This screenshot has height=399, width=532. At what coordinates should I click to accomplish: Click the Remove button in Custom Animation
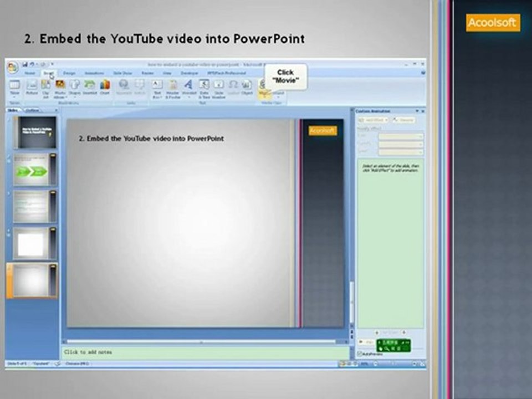click(403, 120)
